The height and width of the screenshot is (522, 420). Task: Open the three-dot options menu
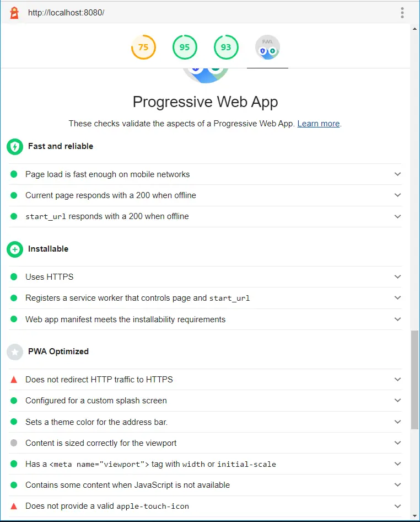[x=402, y=12]
